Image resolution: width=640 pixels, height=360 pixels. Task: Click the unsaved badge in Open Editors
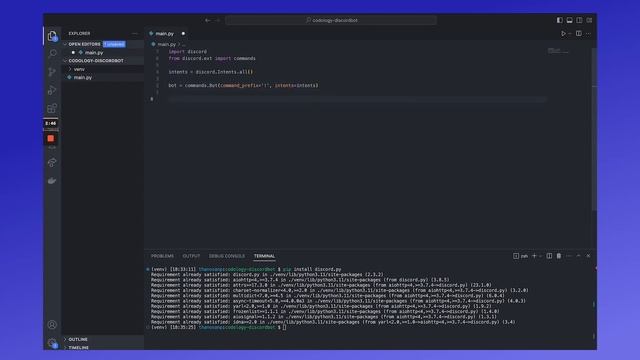point(114,44)
